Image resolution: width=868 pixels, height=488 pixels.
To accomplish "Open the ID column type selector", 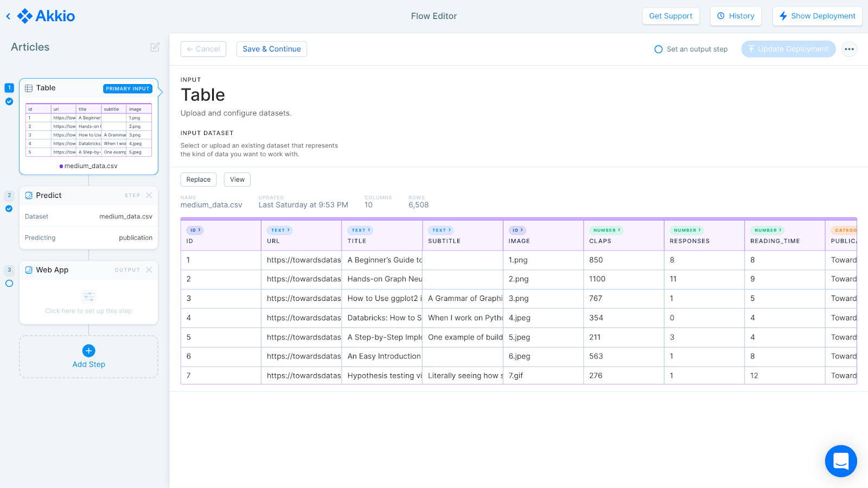I will [x=195, y=230].
